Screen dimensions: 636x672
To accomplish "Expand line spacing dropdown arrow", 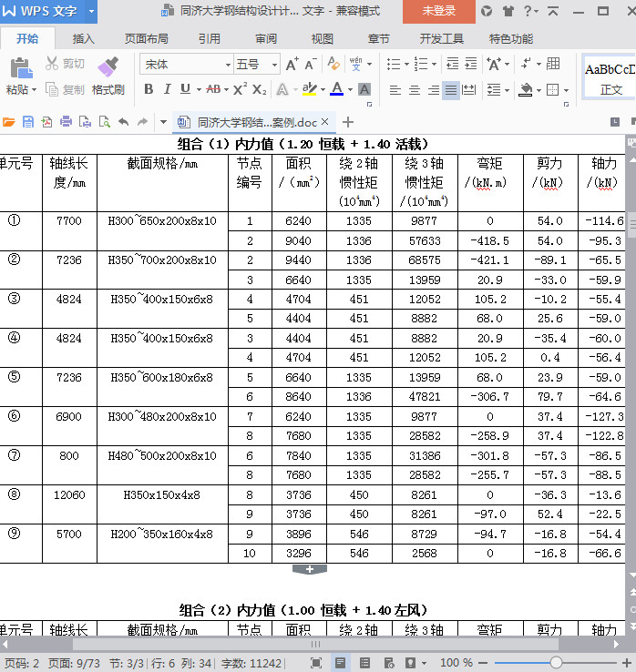I will 507,90.
